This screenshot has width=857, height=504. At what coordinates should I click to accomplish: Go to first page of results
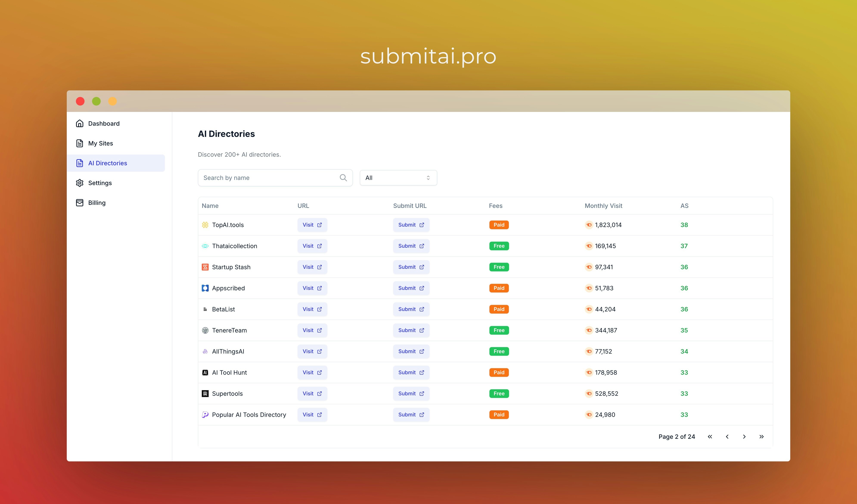coord(710,437)
